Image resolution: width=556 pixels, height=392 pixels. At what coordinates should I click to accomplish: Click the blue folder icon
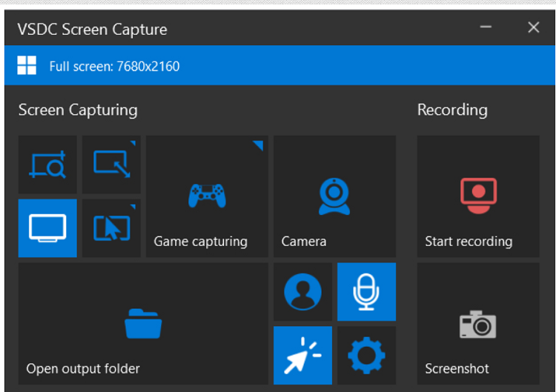coord(143,324)
